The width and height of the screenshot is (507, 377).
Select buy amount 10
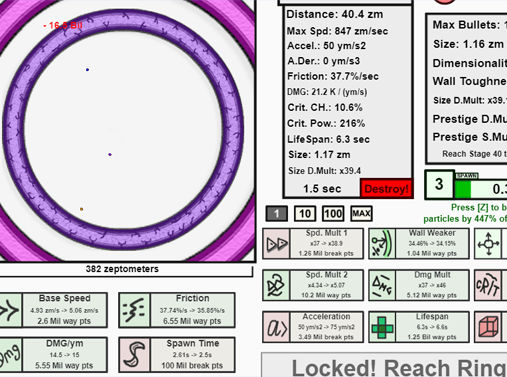[x=305, y=214]
